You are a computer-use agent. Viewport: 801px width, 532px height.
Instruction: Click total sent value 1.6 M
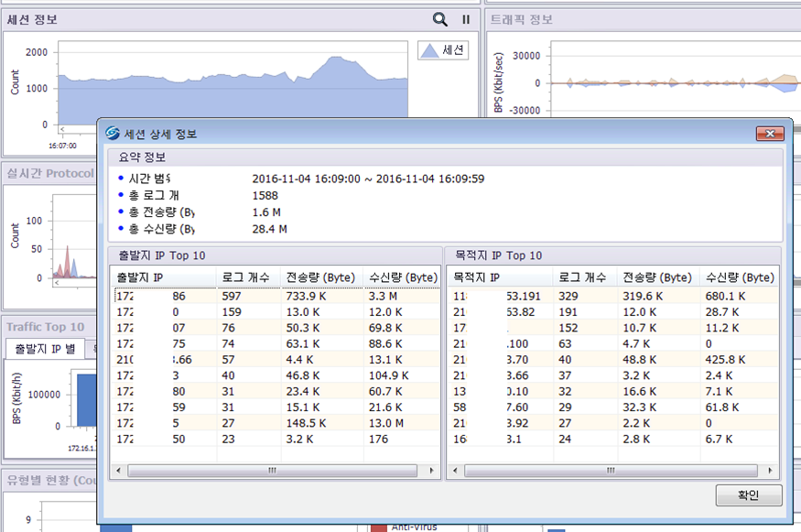pos(266,212)
